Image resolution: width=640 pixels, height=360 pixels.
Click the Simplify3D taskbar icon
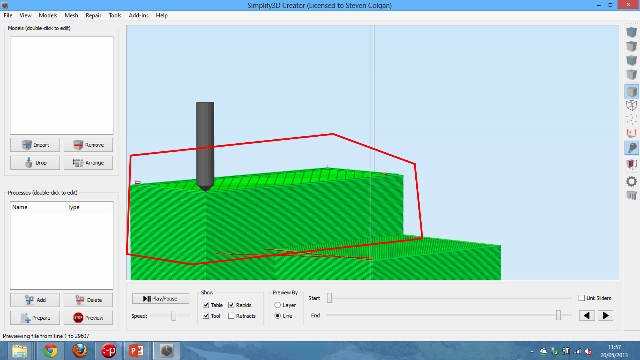167,351
